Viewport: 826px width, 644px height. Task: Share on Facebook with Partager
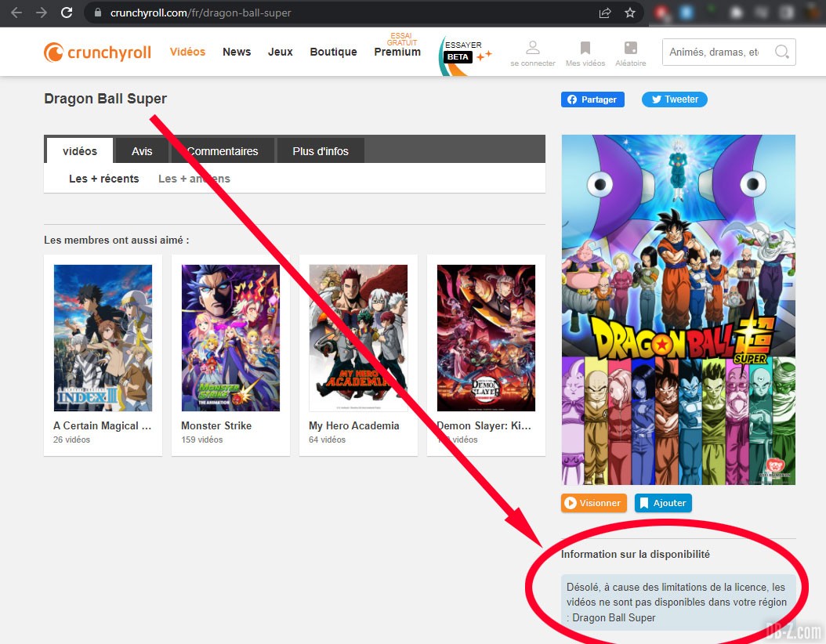click(x=592, y=99)
